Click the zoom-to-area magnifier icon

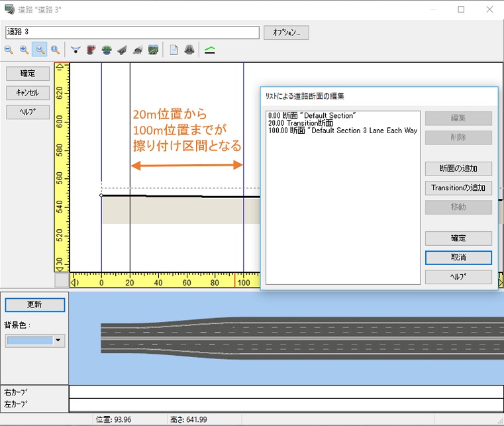click(55, 50)
